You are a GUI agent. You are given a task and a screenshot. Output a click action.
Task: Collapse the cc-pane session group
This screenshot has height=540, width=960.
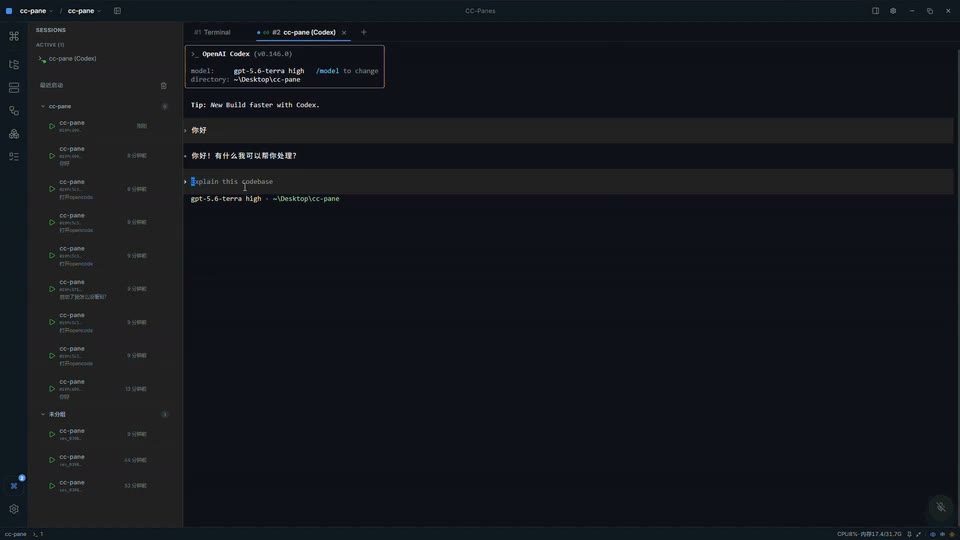click(x=43, y=107)
